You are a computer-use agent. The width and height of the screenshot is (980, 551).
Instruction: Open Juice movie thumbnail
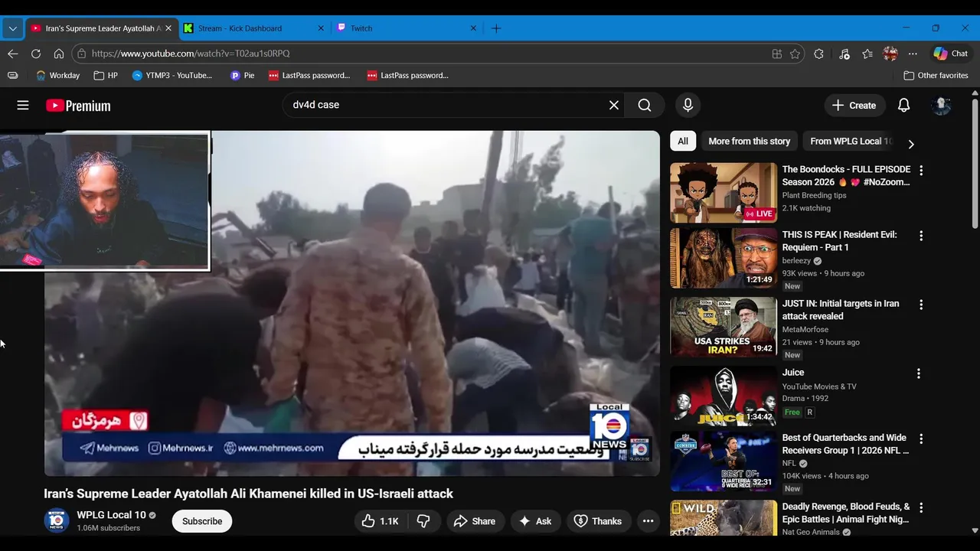tap(724, 396)
